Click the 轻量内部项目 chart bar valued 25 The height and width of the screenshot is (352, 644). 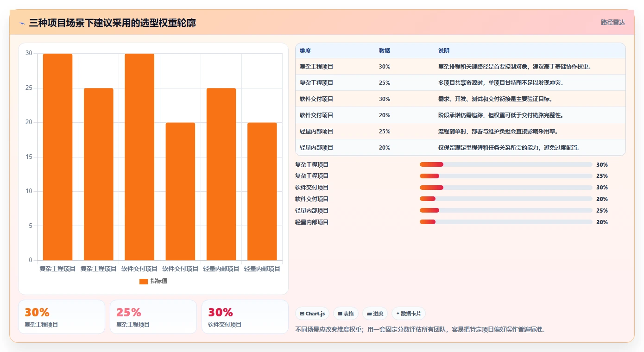221,174
